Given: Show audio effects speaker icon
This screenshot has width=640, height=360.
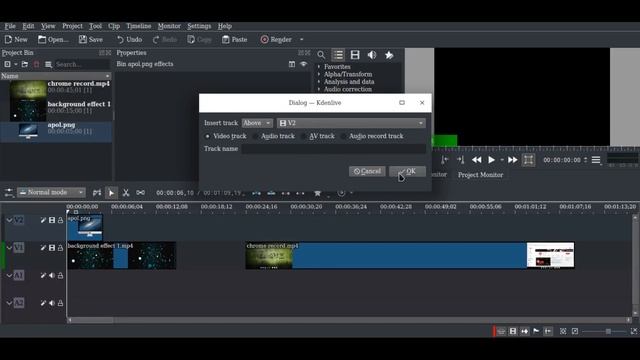Looking at the screenshot, I should 371,55.
